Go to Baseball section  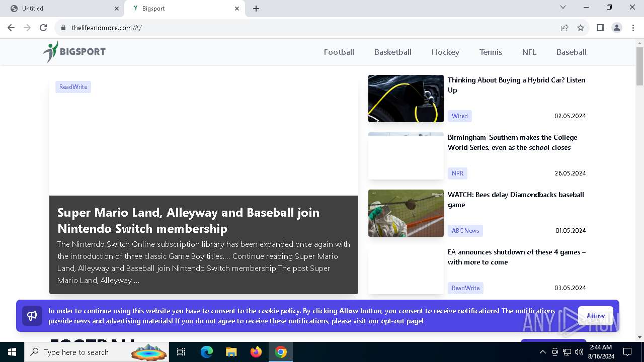point(572,52)
